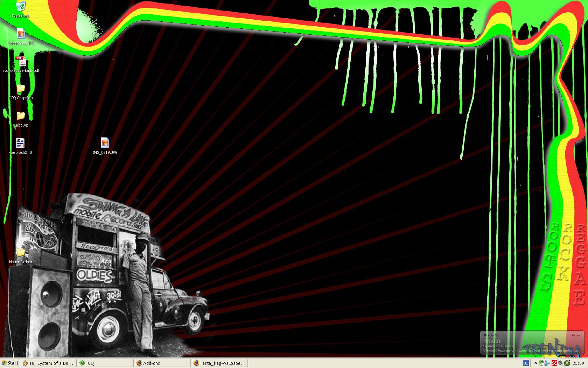Viewport: 588px width, 368px height.
Task: Click the blue arrow tray icon
Action: pos(548,363)
